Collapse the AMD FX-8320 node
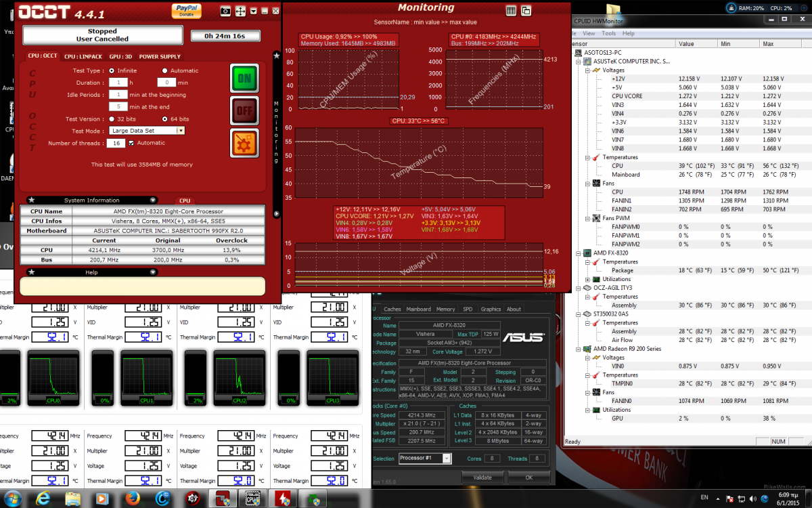 pyautogui.click(x=579, y=253)
